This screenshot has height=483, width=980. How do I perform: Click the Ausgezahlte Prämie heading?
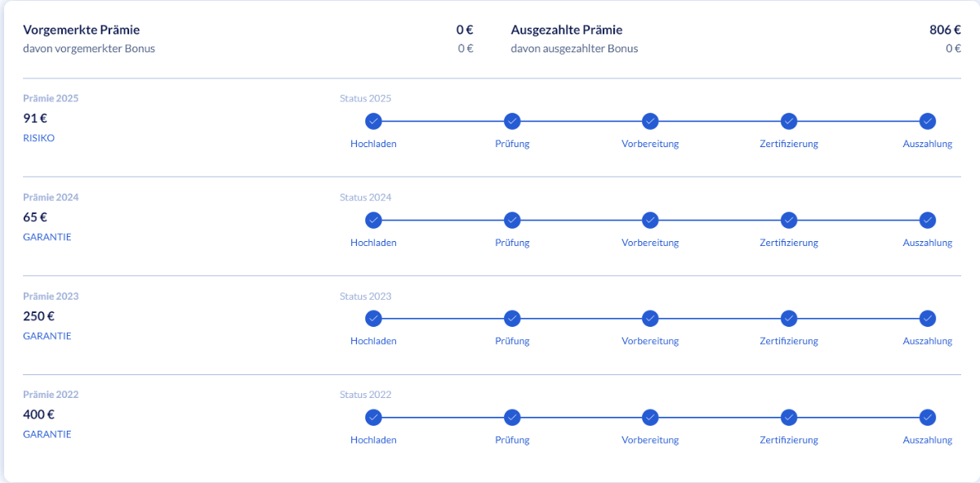[566, 30]
